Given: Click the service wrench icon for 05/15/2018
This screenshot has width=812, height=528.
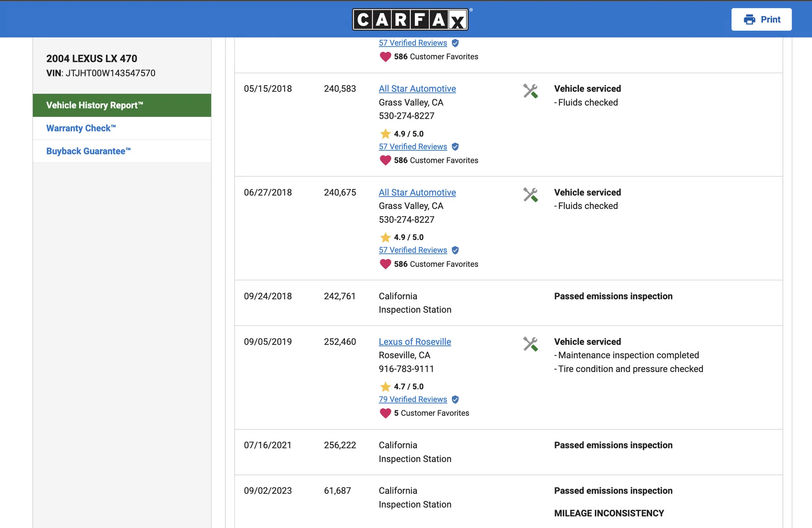Looking at the screenshot, I should [x=530, y=91].
